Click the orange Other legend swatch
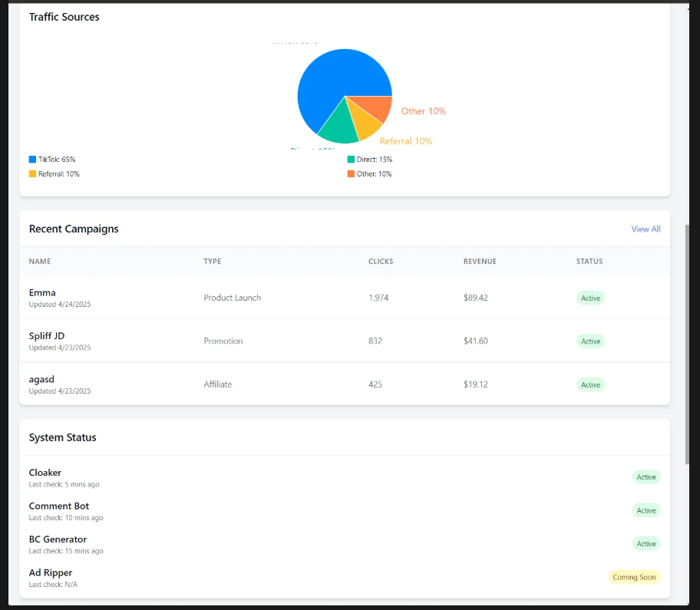 coord(351,174)
